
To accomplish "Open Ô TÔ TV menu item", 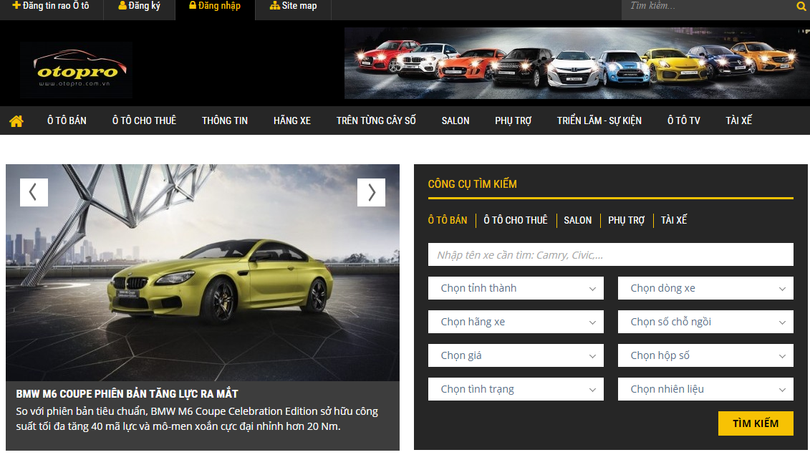I will click(x=684, y=121).
